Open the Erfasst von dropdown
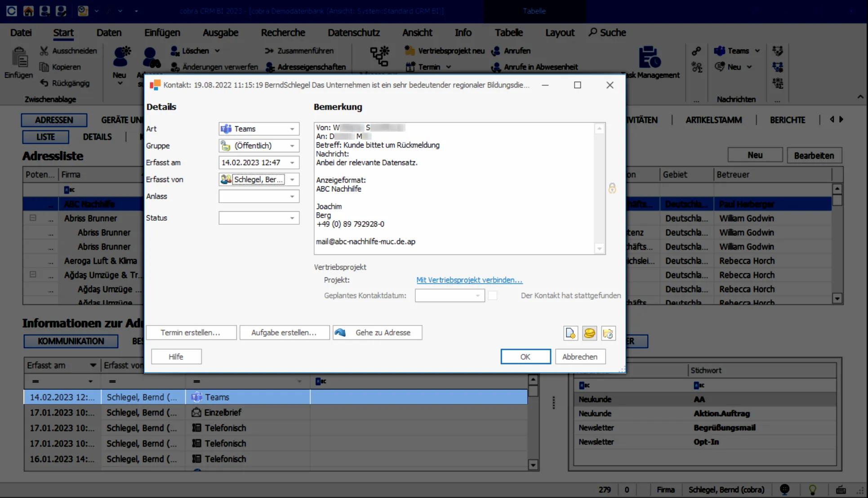 tap(292, 180)
